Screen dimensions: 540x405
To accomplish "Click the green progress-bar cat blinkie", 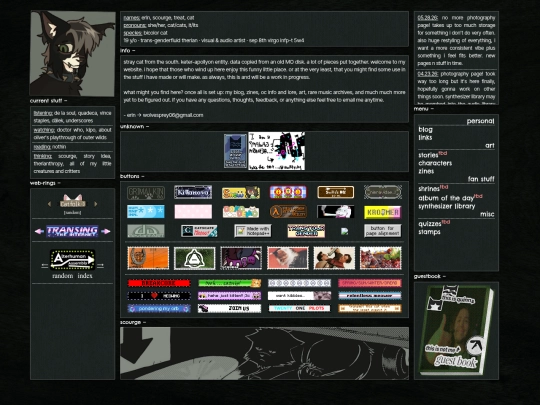I will (229, 283).
